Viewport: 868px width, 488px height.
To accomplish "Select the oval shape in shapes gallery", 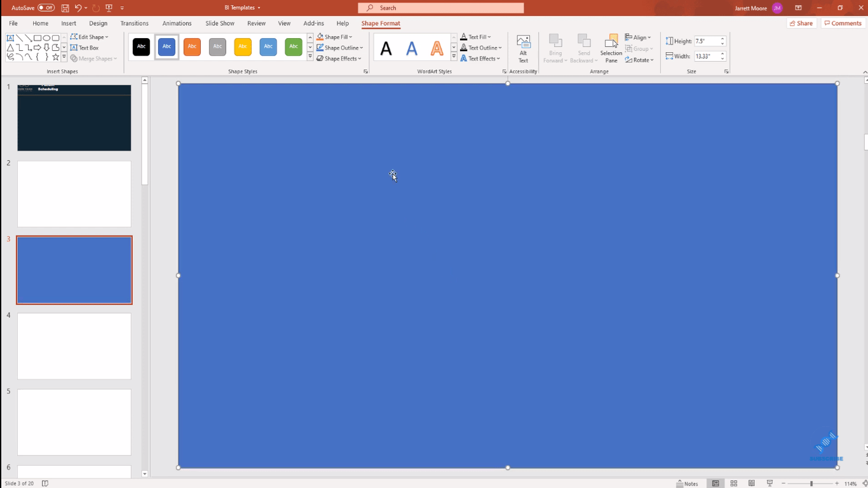I will (x=47, y=38).
